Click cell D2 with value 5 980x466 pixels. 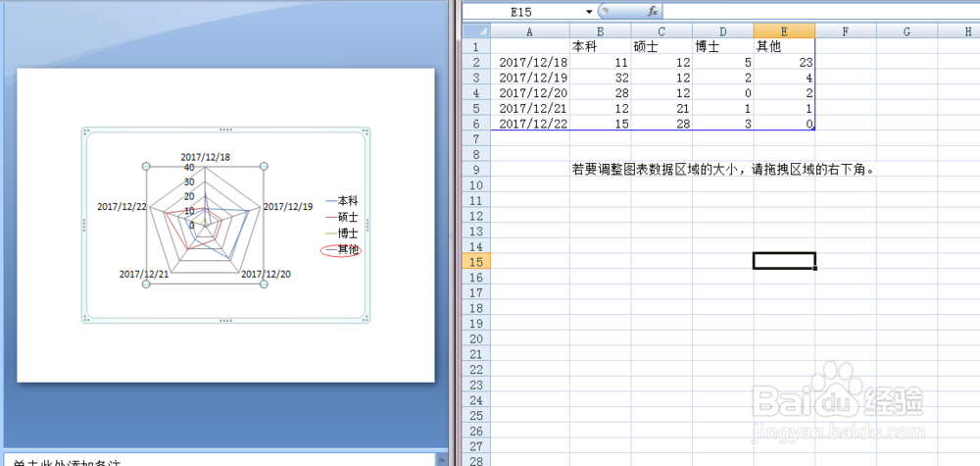722,62
